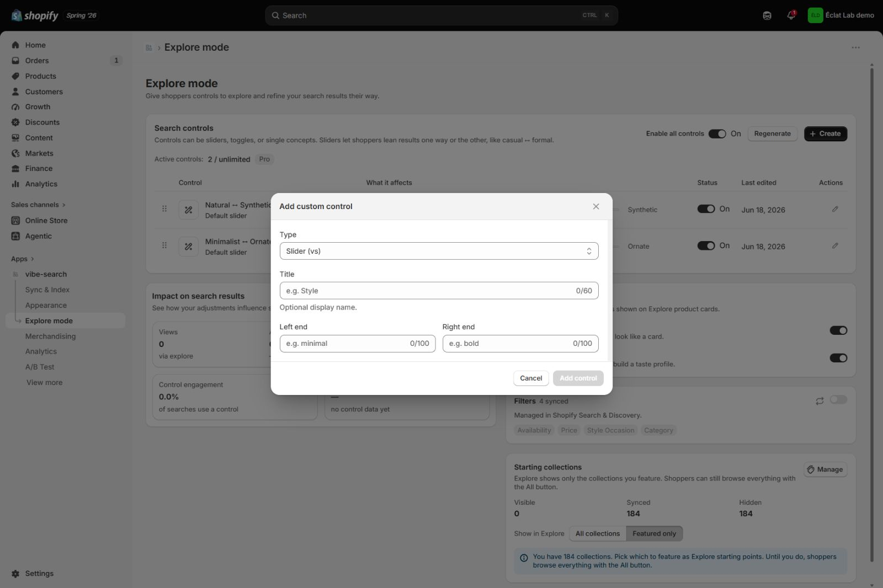Click the Availability filter tag
The height and width of the screenshot is (588, 883).
click(x=534, y=430)
